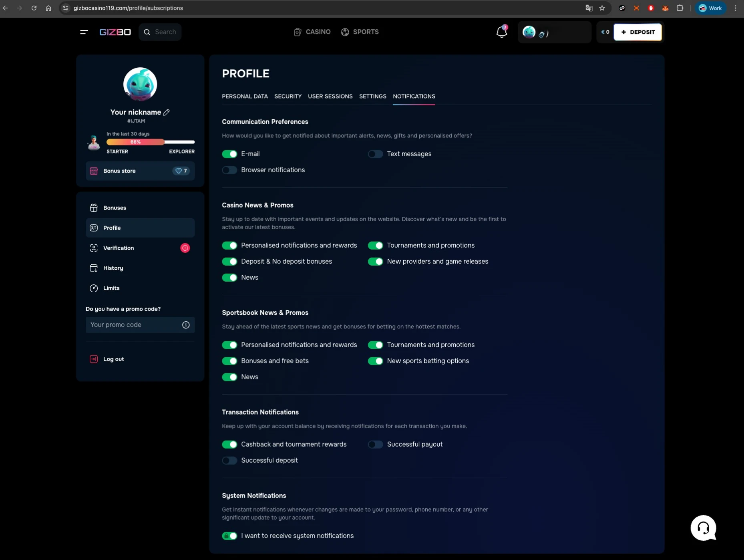Screen dimensions: 744x560
Task: Open the notifications bell icon
Action: [502, 32]
